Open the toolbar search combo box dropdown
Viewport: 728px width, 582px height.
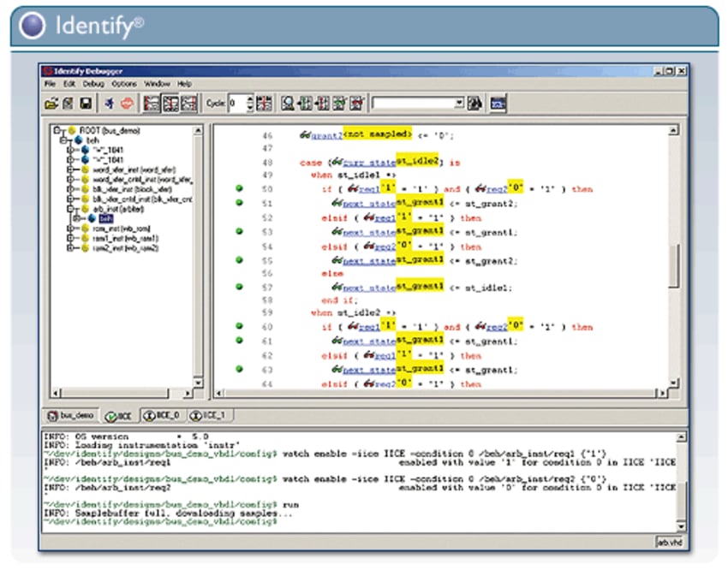pyautogui.click(x=458, y=104)
